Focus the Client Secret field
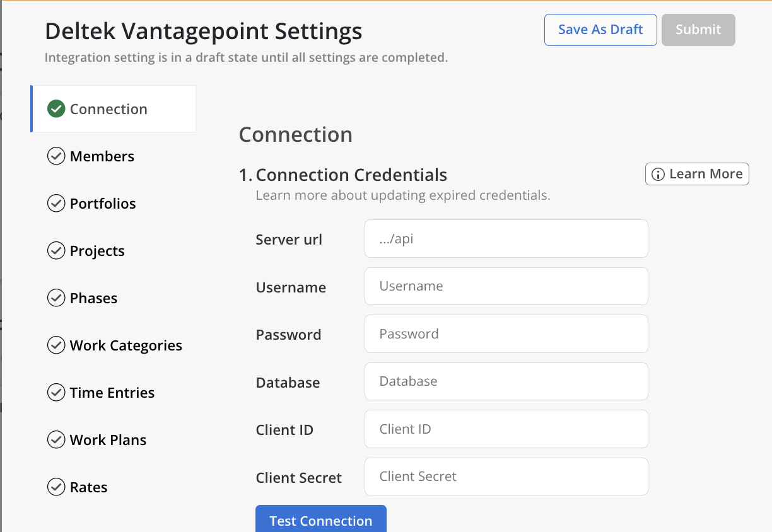The image size is (772, 532). pos(506,477)
